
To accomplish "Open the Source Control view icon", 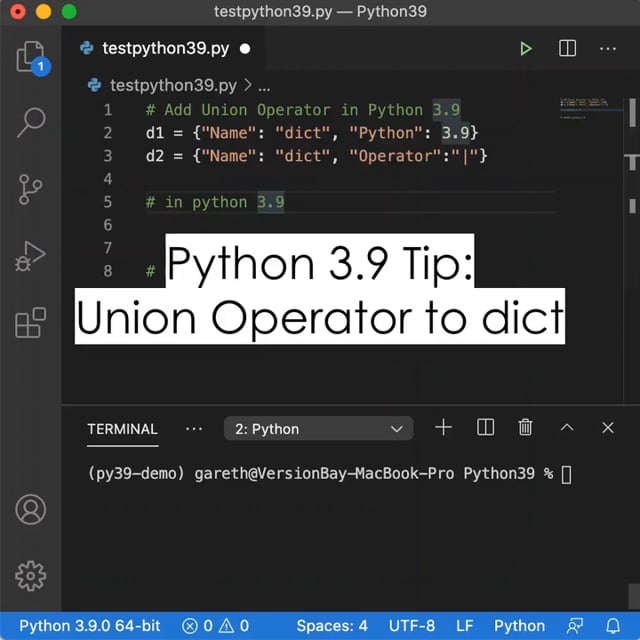I will (30, 189).
